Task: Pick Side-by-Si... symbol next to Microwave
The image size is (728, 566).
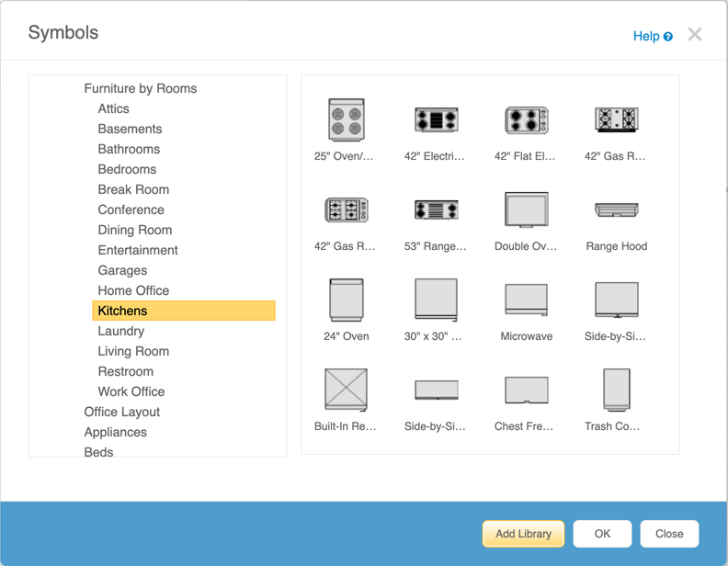Action: 616,300
